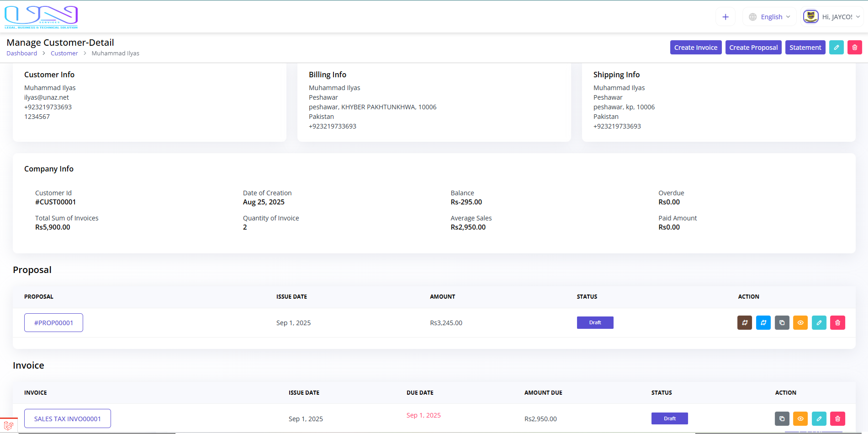Click the teal edit customer icon
Viewport: 868px width, 434px height.
[x=836, y=48]
